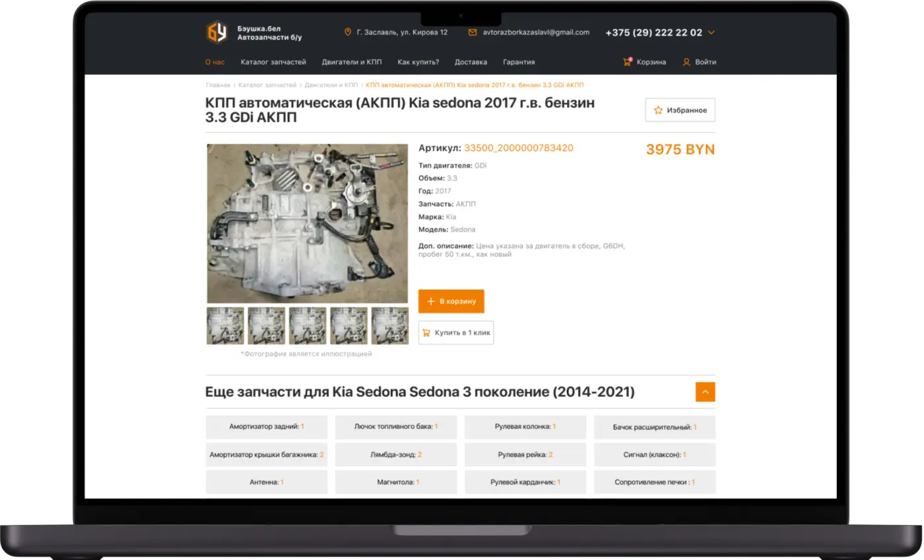Open the Сигнал (клаксон) parts tile
This screenshot has width=924, height=560.
[x=655, y=455]
